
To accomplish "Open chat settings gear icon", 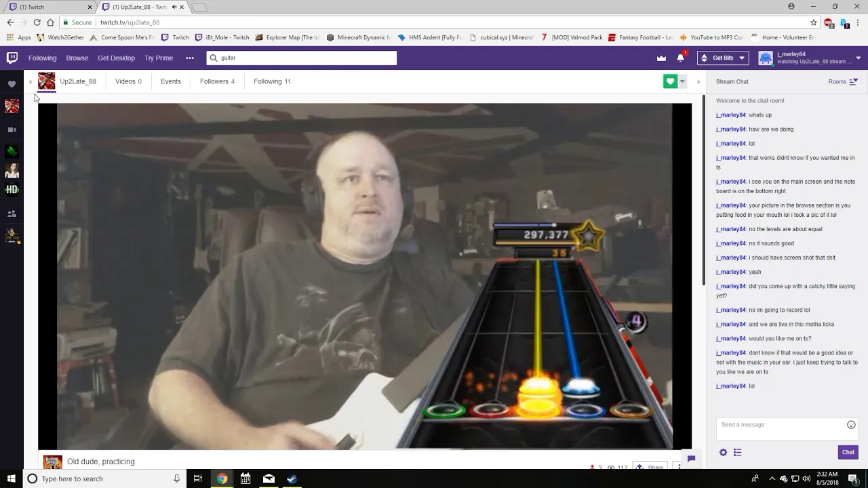I will pyautogui.click(x=723, y=452).
